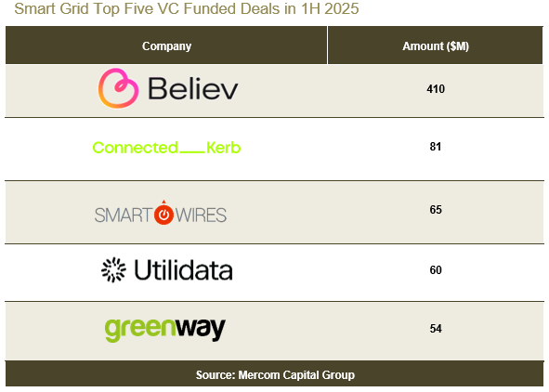Click the Smart Wires red power icon
The image size is (549, 392).
(x=163, y=213)
